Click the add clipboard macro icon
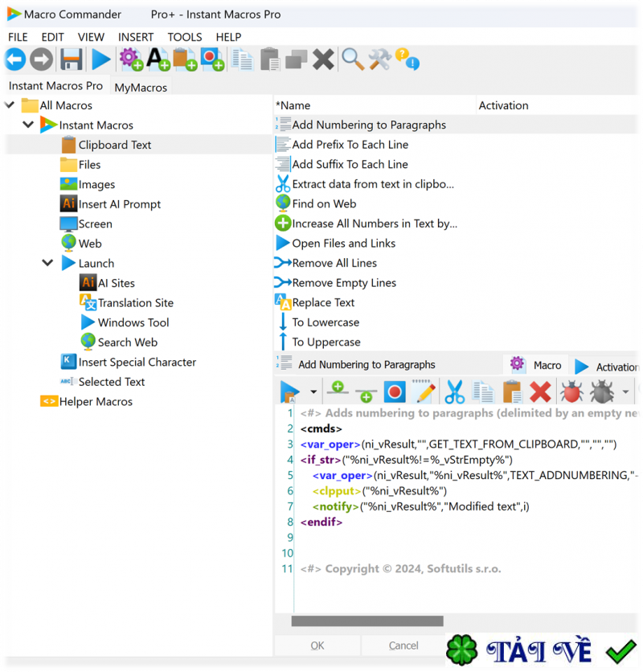This screenshot has width=643, height=672. [185, 59]
